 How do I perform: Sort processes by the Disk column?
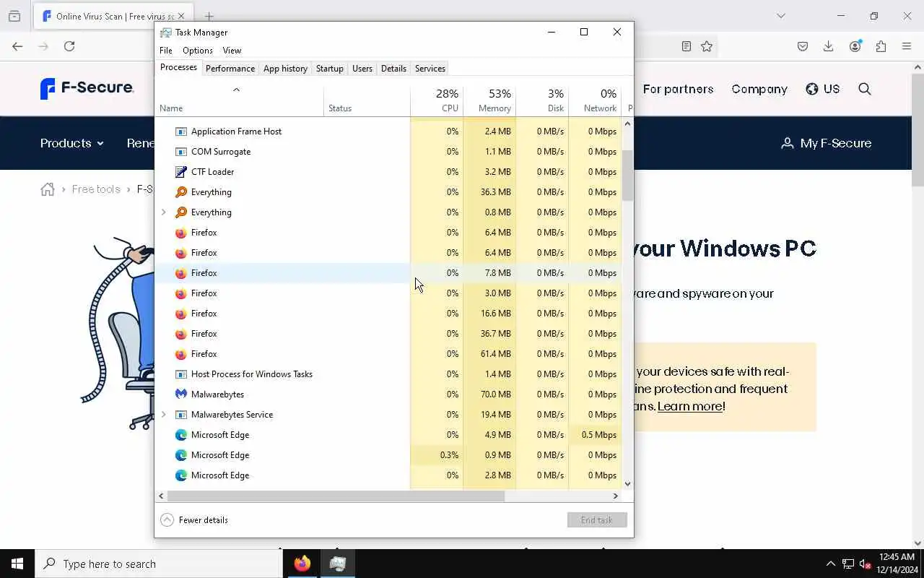click(542, 100)
